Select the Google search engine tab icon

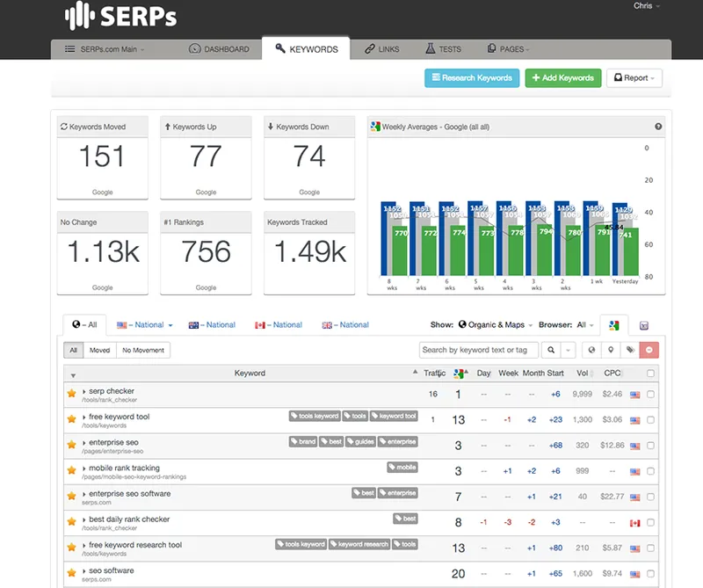[x=613, y=325]
